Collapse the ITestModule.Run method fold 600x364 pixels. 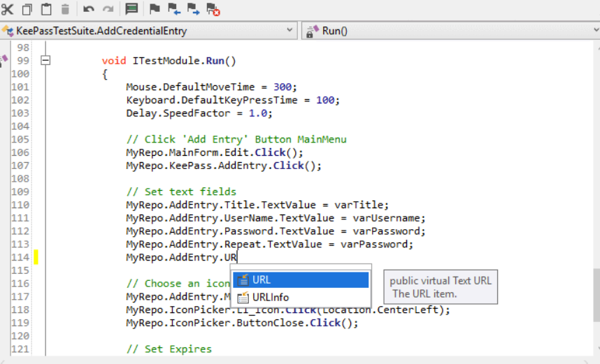click(x=46, y=61)
